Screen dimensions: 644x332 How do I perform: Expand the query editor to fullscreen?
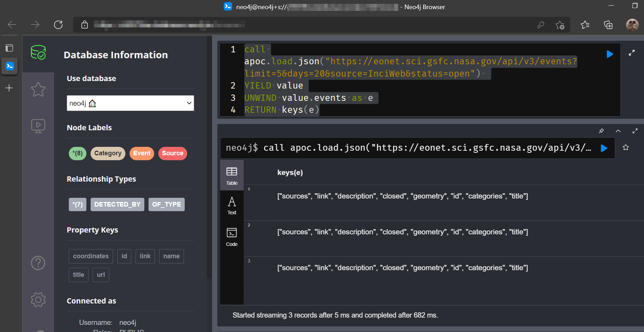point(631,53)
